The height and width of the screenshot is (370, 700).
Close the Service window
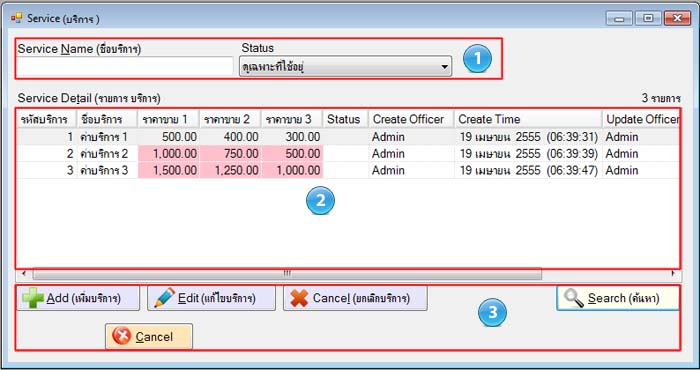[677, 18]
